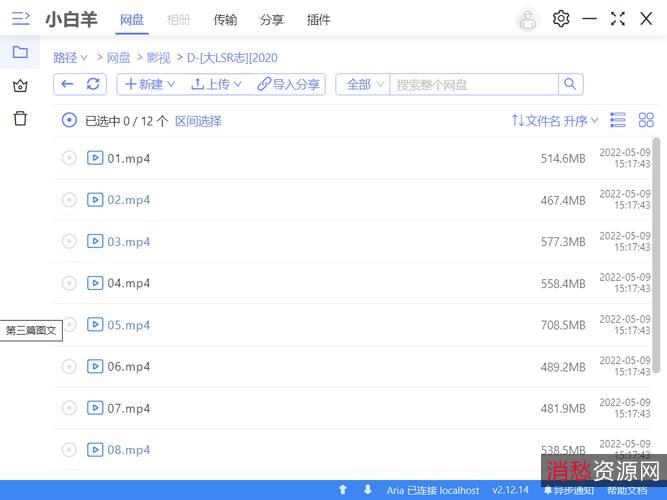The height and width of the screenshot is (500, 667).
Task: Open the 帮助文档 link in status bar
Action: [x=627, y=490]
